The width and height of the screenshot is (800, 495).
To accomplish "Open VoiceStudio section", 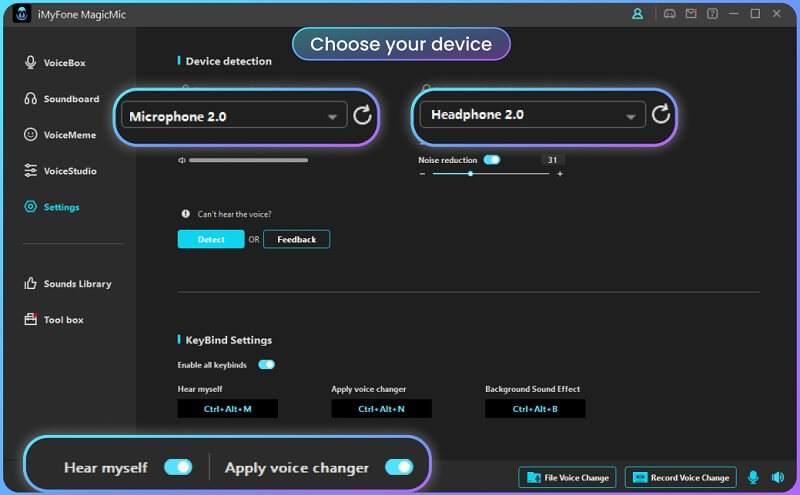I will 60,171.
